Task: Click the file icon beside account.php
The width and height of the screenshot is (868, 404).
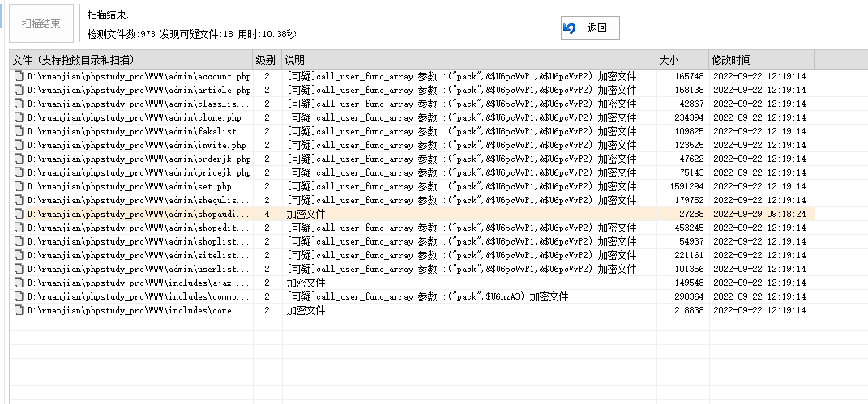Action: pos(19,76)
